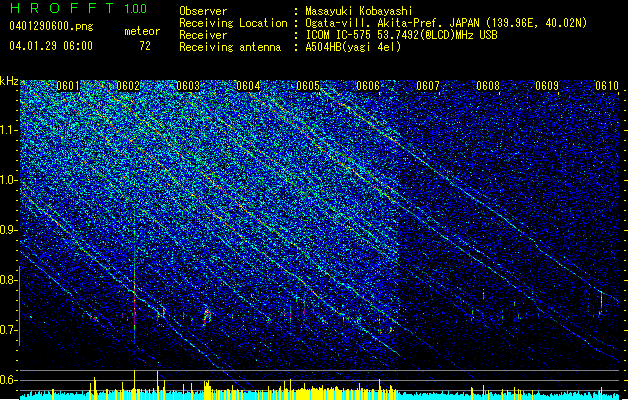Click the A504HB(yagi 4el) antenna text

(353, 47)
